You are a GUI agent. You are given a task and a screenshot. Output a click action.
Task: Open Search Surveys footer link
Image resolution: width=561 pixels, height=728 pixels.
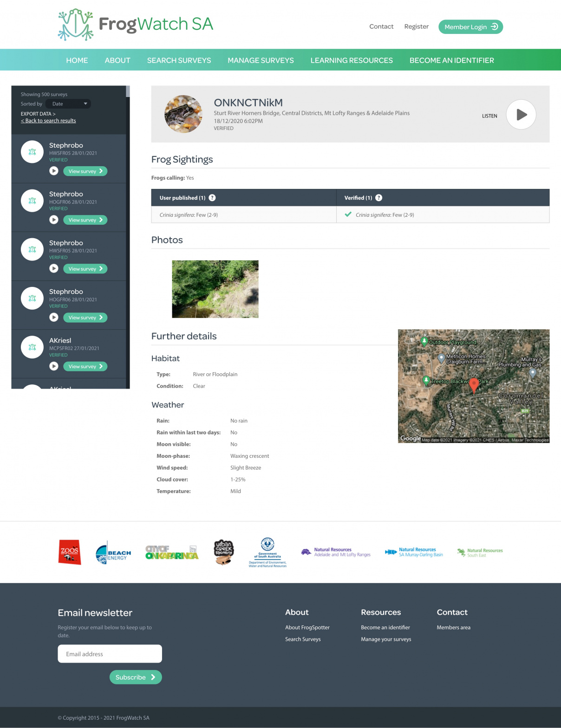click(x=303, y=639)
